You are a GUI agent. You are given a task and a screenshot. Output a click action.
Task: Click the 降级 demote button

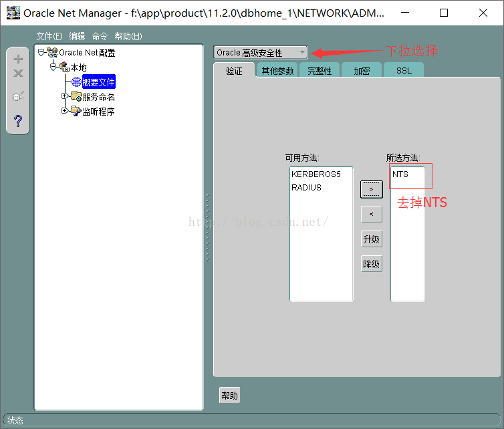pos(372,264)
